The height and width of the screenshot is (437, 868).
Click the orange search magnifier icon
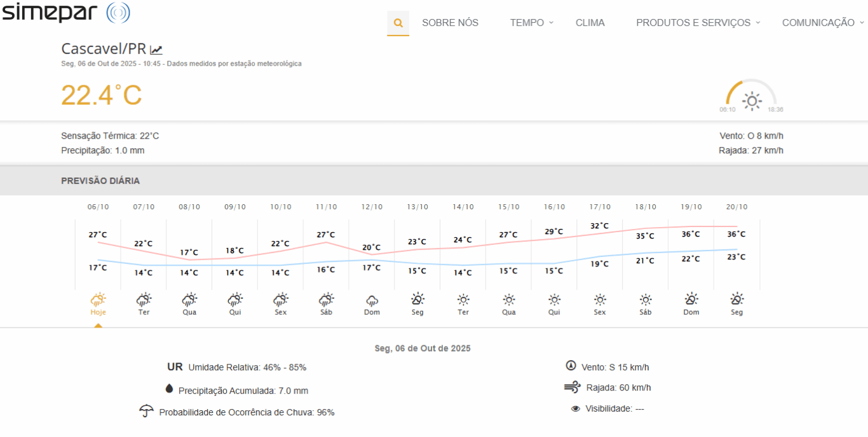pos(398,23)
